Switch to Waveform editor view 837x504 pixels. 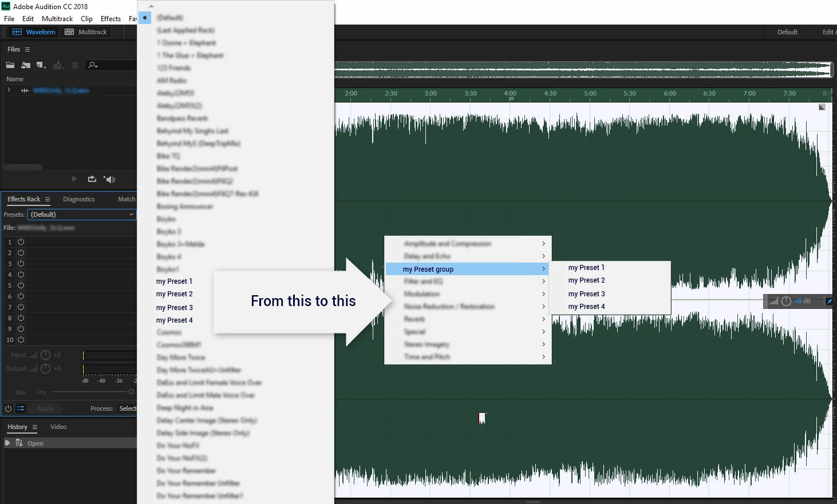pos(34,32)
